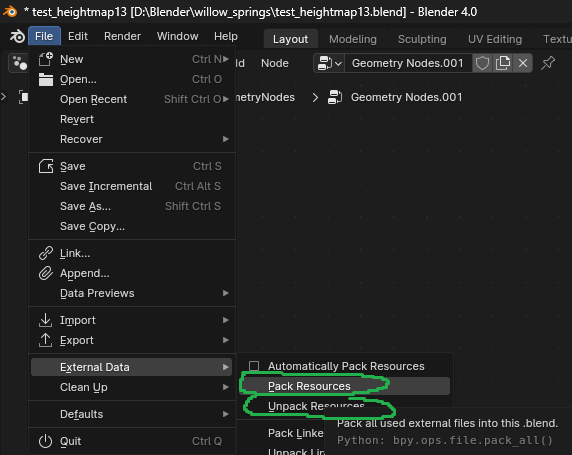Choose Save Copy... entry

click(132, 227)
